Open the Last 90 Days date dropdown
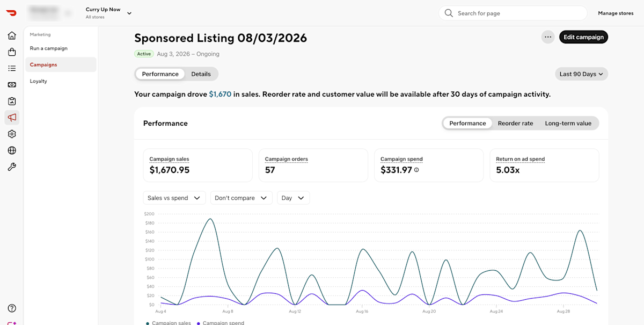This screenshot has height=325, width=644. 581,74
